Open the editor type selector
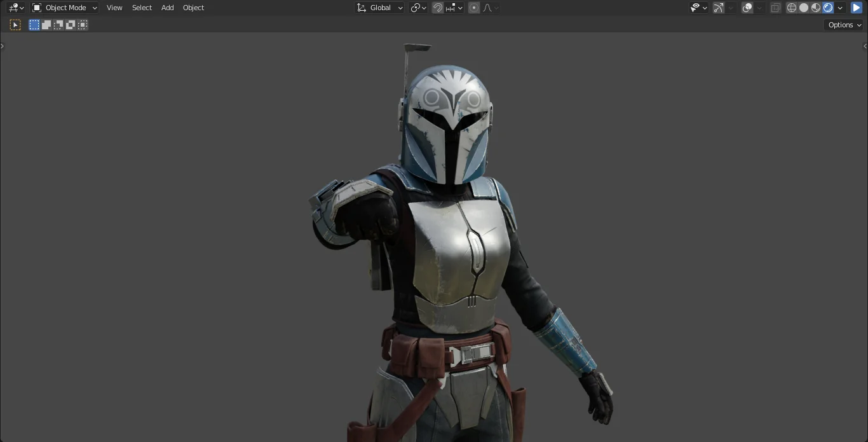 tap(15, 8)
